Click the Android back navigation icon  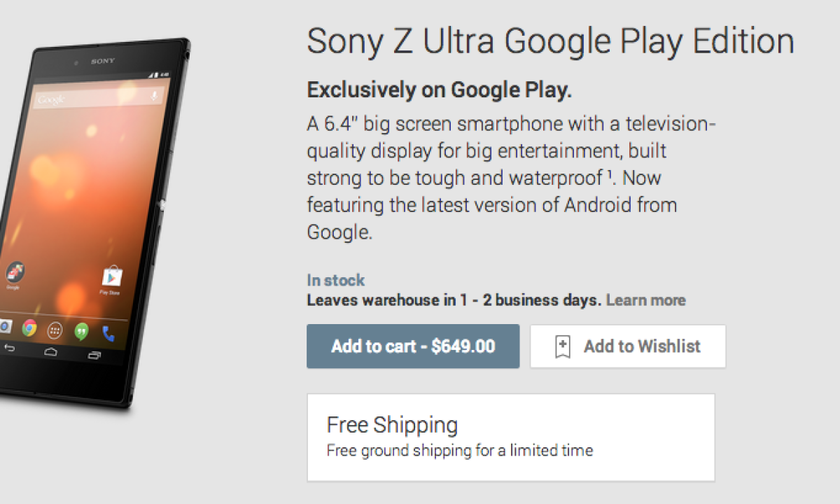pos(9,348)
